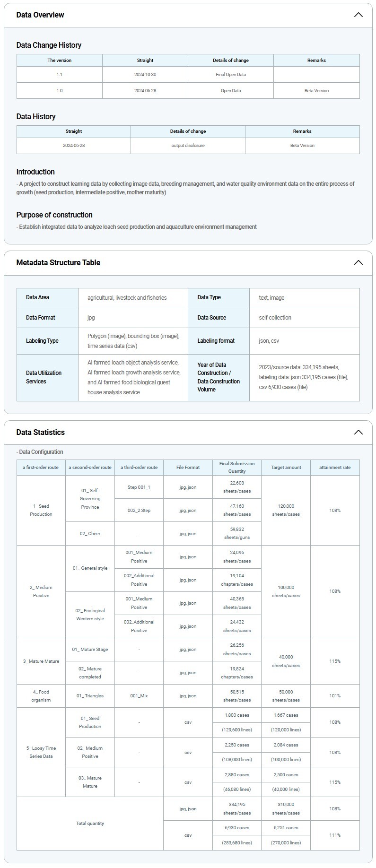Click the "Labeling Type" field label

(42, 341)
